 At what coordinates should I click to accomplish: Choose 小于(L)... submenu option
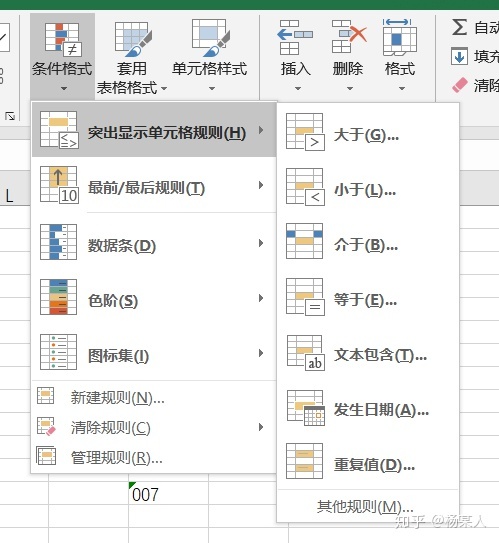click(x=368, y=187)
